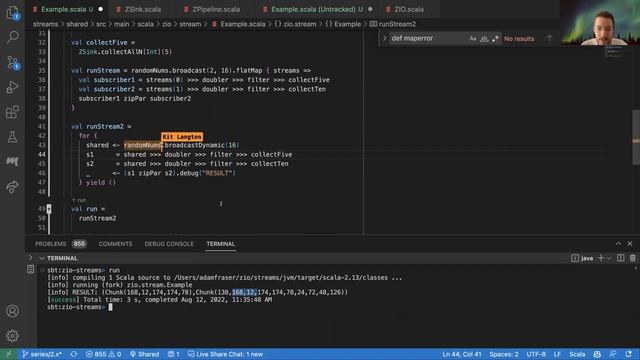
Task: Toggle Match Case in find widget
Action: (473, 38)
